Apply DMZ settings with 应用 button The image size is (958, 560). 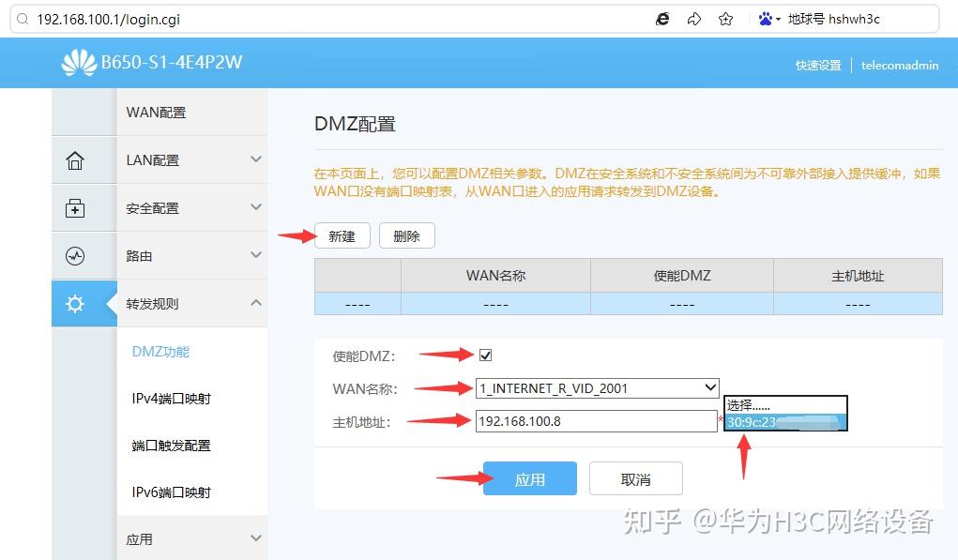point(530,477)
